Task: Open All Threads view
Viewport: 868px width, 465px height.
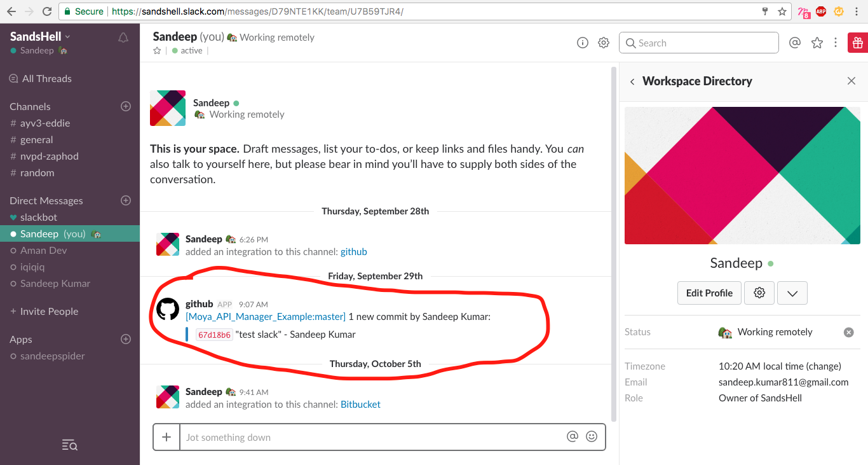Action: click(40, 78)
